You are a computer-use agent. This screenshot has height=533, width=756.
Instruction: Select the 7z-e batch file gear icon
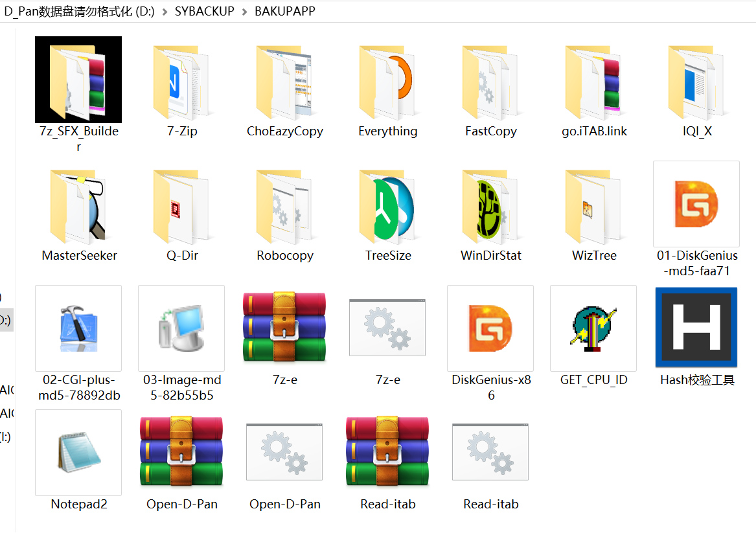(x=387, y=327)
